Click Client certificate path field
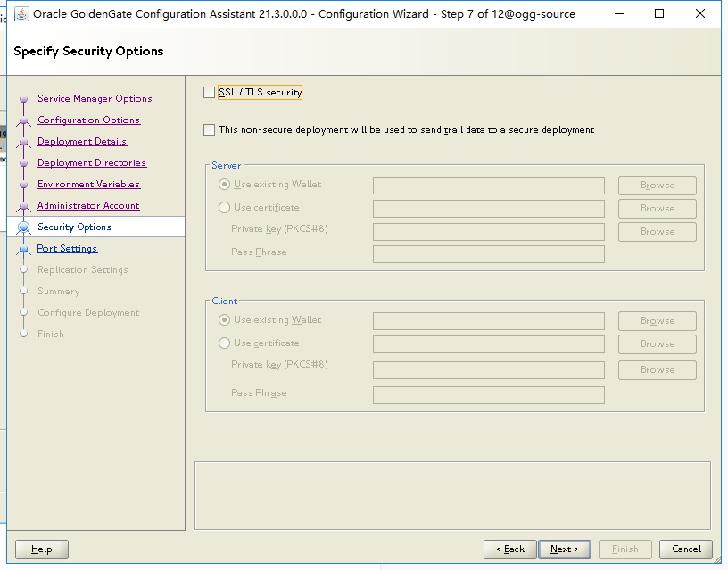The height and width of the screenshot is (570, 728). (x=488, y=344)
